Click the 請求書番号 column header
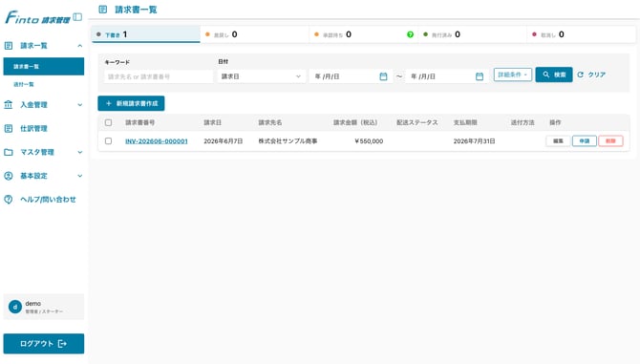The height and width of the screenshot is (364, 640). (x=139, y=122)
